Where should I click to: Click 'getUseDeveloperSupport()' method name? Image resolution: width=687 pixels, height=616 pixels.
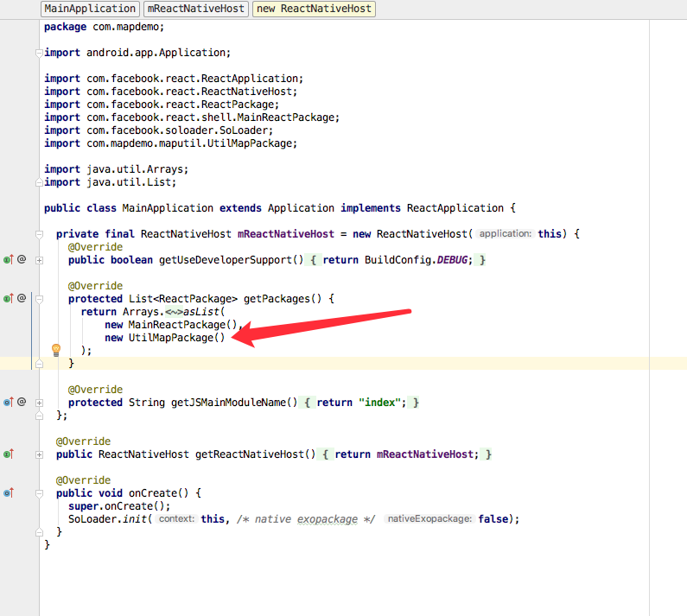[231, 260]
